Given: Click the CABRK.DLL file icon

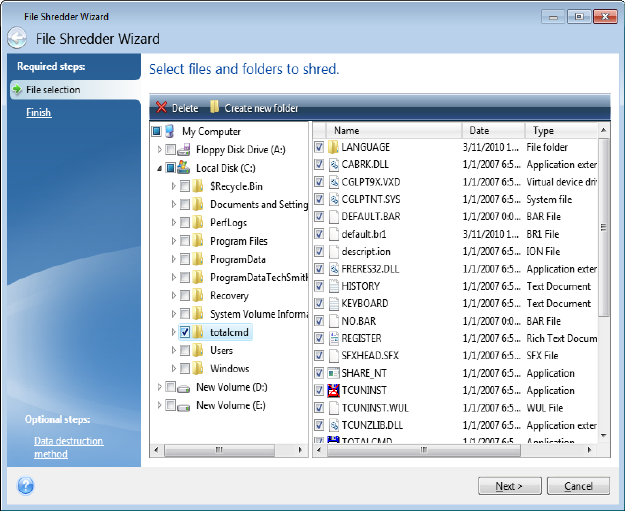Looking at the screenshot, I should click(x=334, y=164).
